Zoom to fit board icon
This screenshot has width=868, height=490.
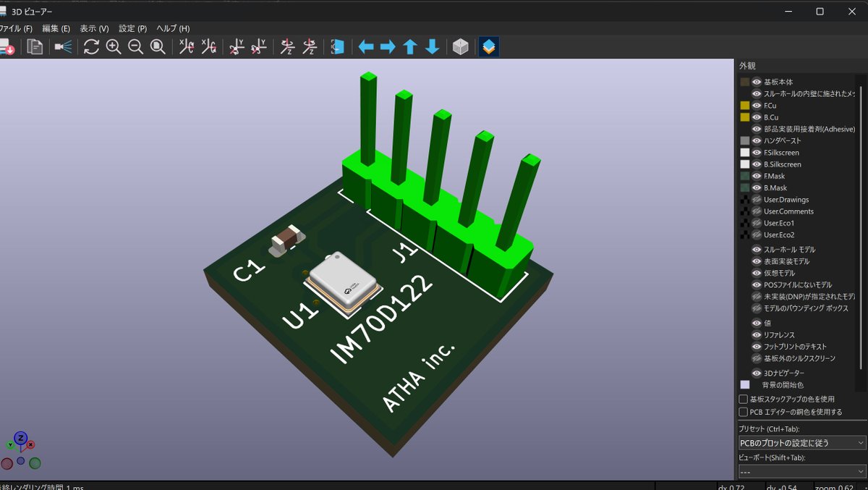click(x=157, y=47)
